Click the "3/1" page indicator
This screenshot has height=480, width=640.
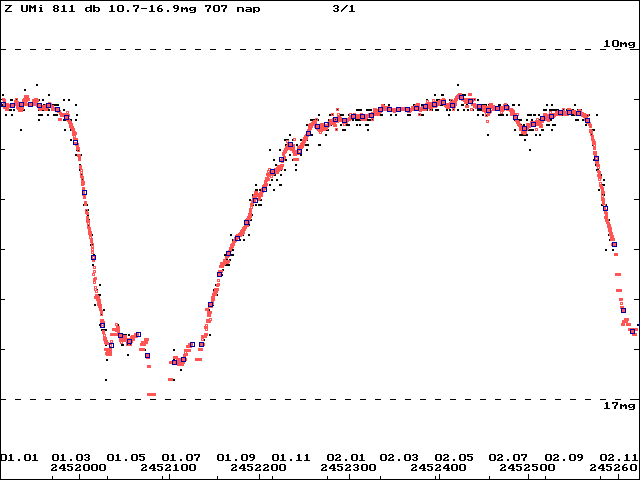coord(344,9)
